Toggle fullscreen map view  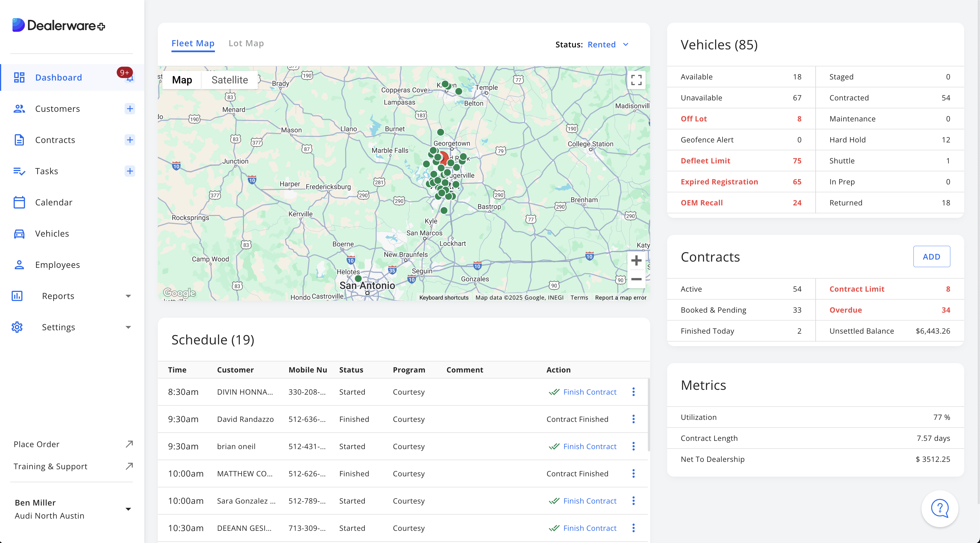(636, 80)
